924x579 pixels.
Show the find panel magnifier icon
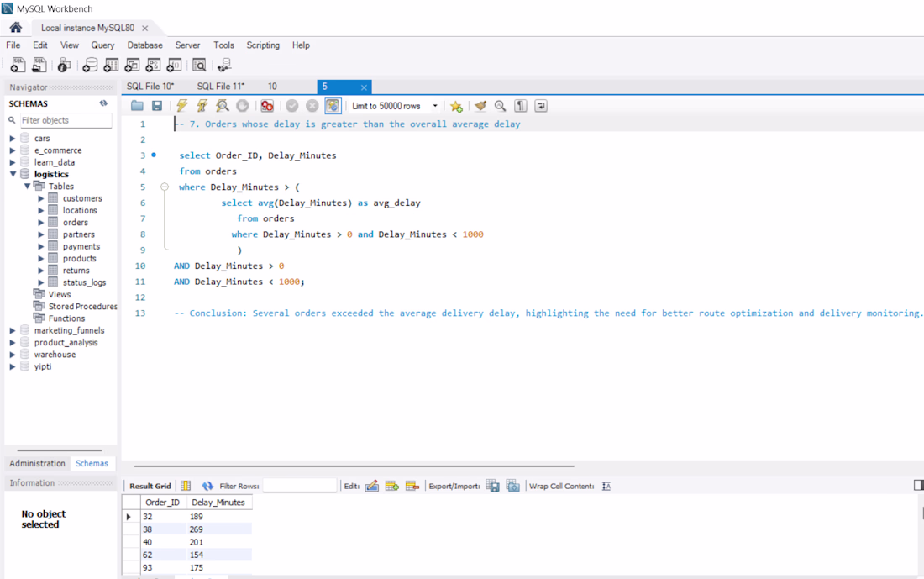coord(501,106)
